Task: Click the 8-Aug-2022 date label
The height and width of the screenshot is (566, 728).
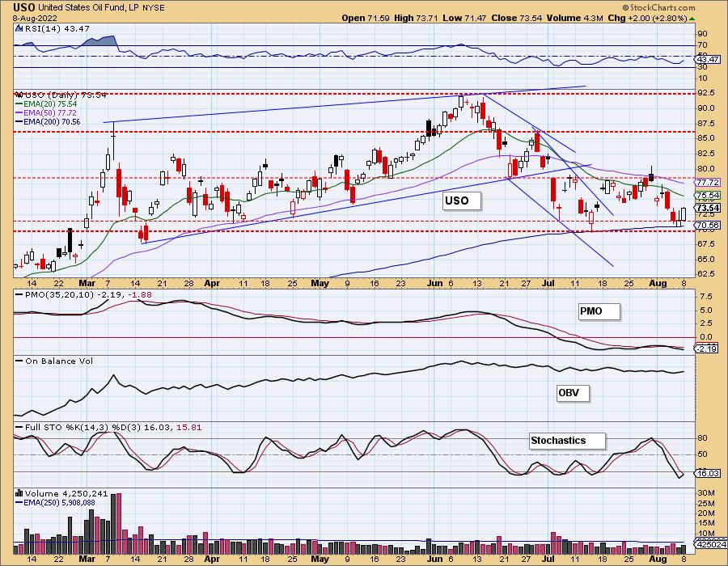Action: [35, 18]
